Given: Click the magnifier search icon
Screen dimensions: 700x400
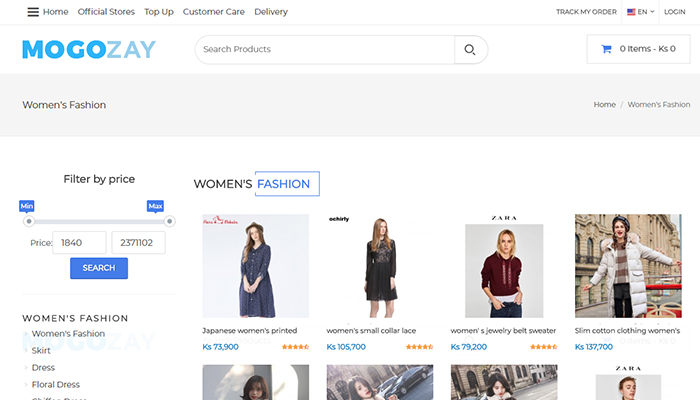Looking at the screenshot, I should (470, 50).
